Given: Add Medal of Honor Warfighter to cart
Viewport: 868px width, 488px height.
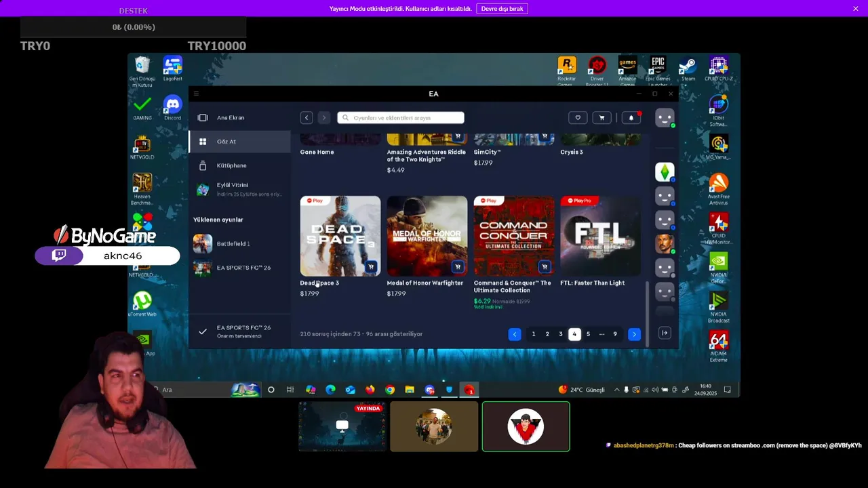Looking at the screenshot, I should pyautogui.click(x=458, y=267).
